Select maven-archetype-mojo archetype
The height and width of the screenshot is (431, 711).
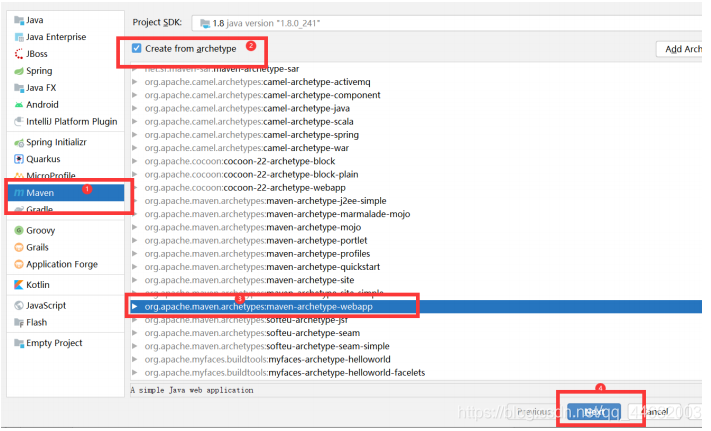[x=253, y=227]
